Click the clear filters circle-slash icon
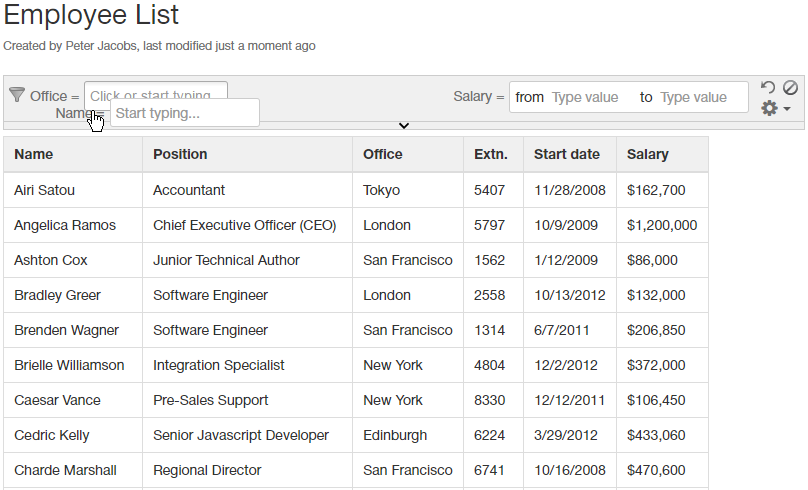Viewport: 808px width, 490px height. pos(790,88)
